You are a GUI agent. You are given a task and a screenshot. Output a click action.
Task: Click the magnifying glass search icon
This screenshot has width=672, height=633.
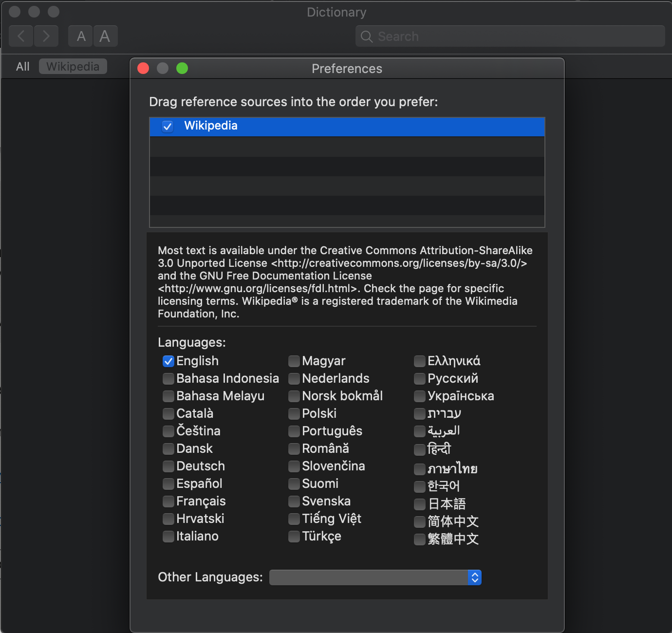(367, 37)
